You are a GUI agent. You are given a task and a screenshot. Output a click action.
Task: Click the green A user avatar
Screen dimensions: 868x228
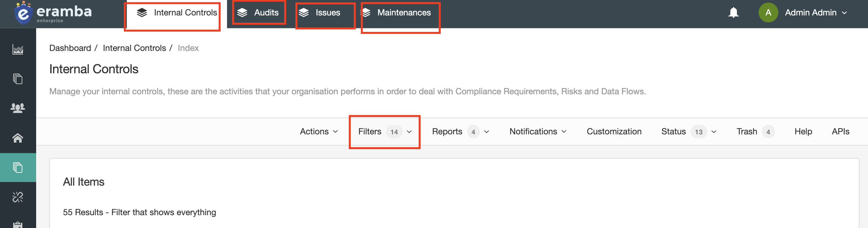tap(768, 13)
